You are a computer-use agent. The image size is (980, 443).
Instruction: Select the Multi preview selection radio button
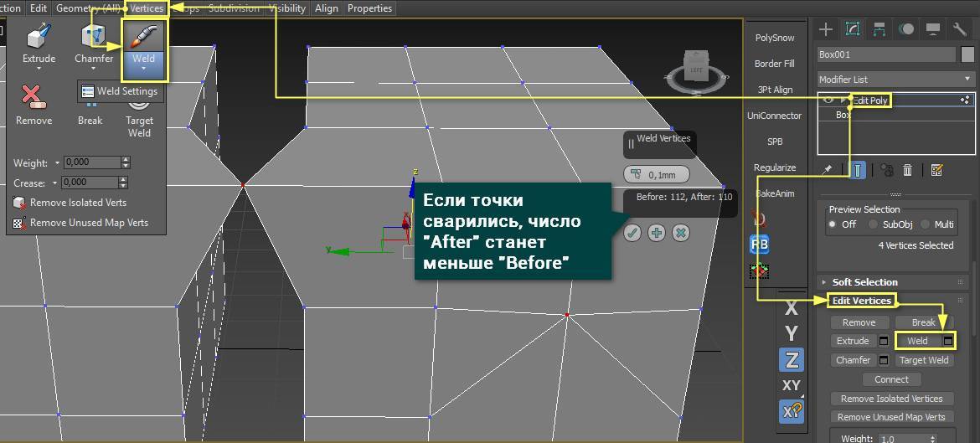(925, 224)
